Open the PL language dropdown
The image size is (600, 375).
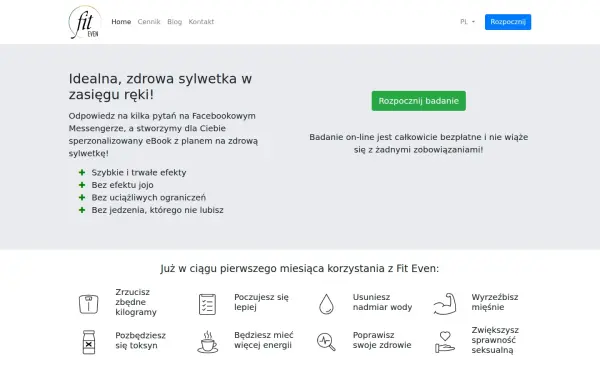click(467, 22)
